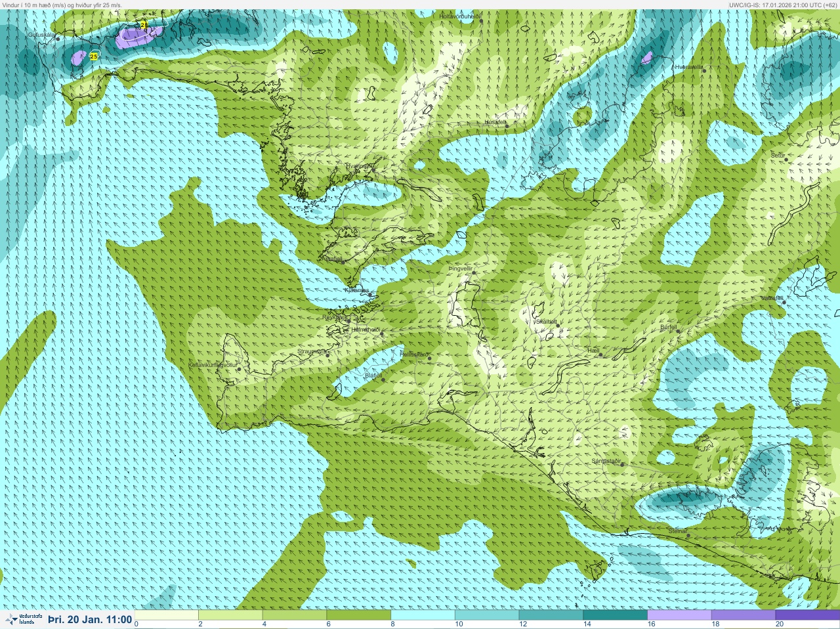Select the 4–6 m/s legend color

pos(295,615)
